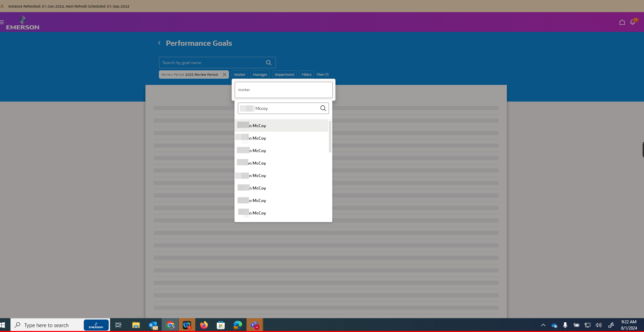This screenshot has height=332, width=644.
Task: Click the magnifier next to the Mccoy search
Action: 323,108
